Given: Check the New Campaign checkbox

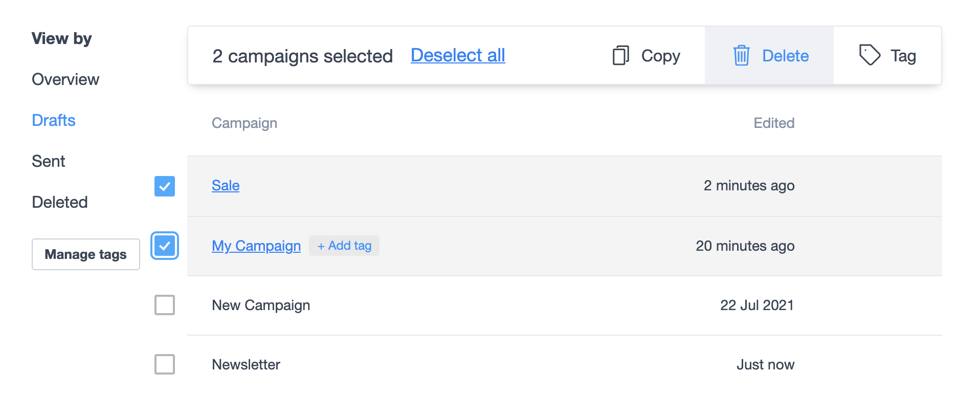Looking at the screenshot, I should [164, 305].
